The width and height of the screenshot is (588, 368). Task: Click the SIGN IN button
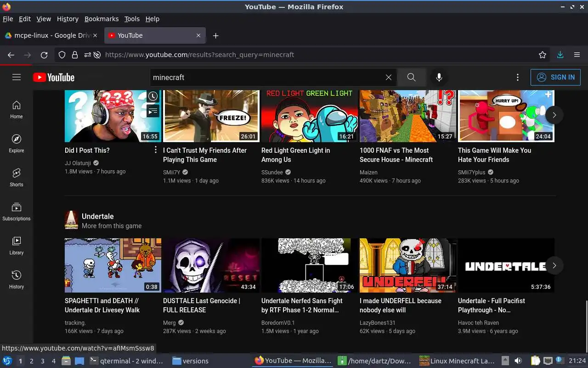pyautogui.click(x=555, y=77)
